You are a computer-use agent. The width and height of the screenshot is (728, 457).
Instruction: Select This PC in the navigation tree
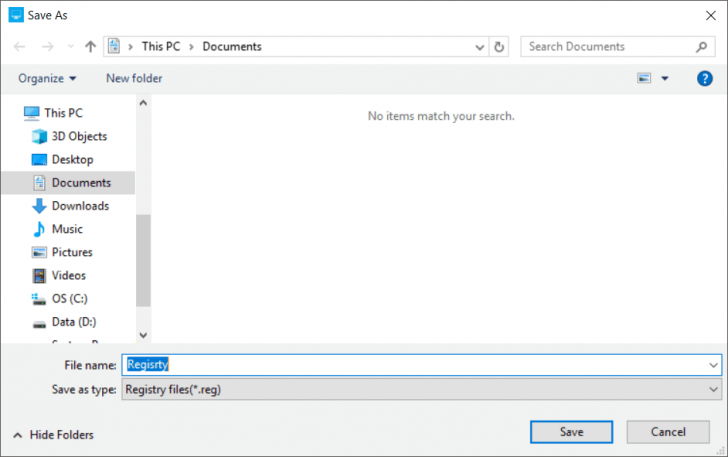[x=64, y=113]
